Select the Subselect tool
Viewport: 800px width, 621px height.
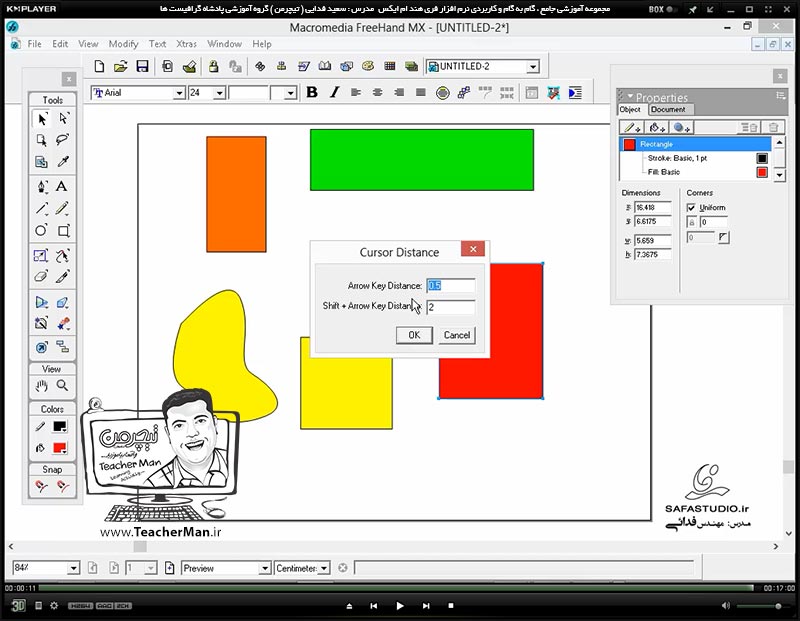click(x=63, y=118)
